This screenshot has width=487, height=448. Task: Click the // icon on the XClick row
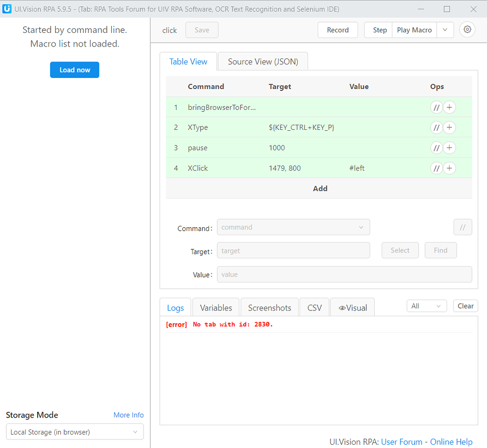(436, 168)
